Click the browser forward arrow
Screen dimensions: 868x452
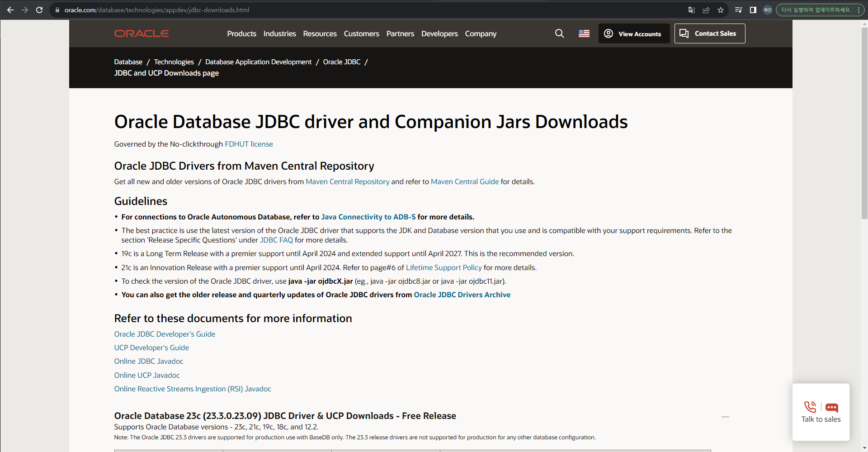pos(25,10)
